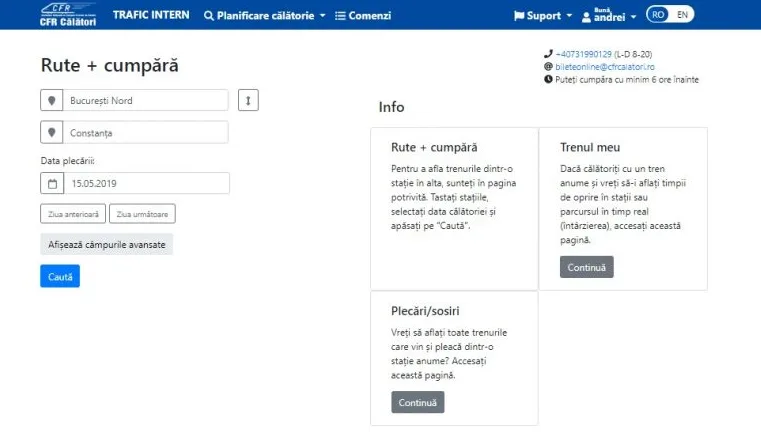Screen dimensions: 761x432
Task: Click the swap stations arrow icon
Action: pos(248,100)
